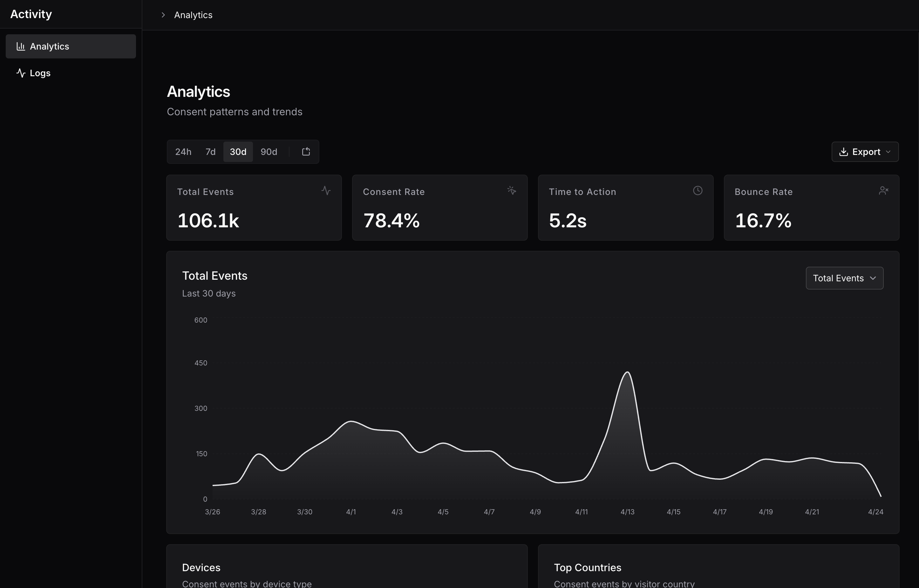Open the Total Events metric dropdown
This screenshot has height=588, width=919.
pos(844,278)
